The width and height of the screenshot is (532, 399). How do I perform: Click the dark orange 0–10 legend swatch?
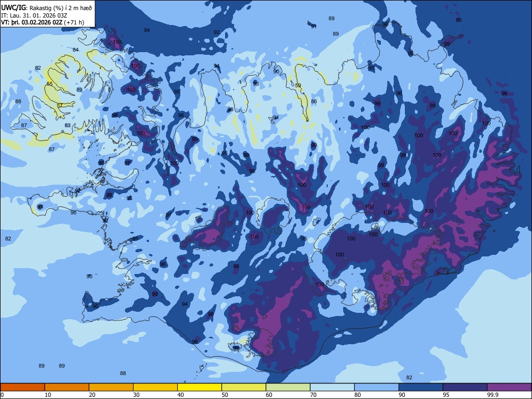(22, 387)
